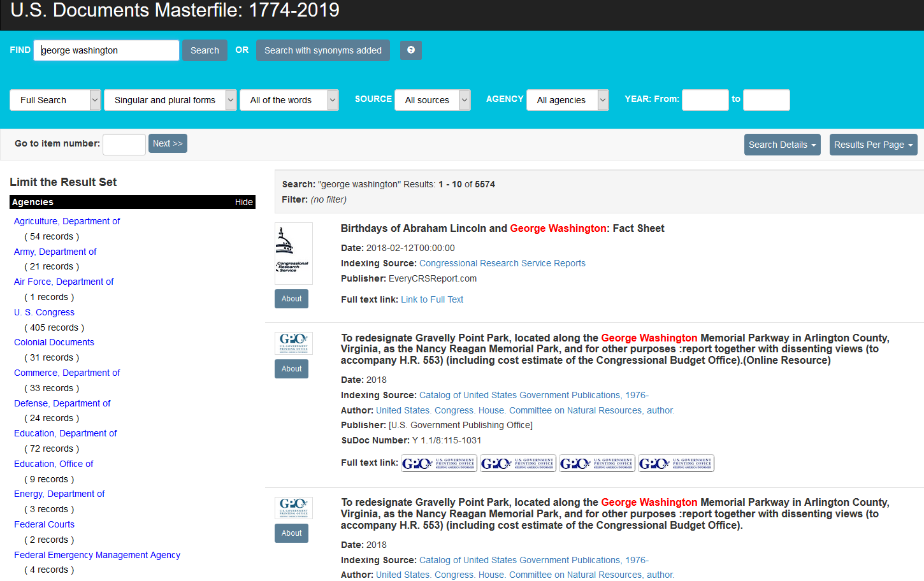Filter by Defense, Department of

tap(62, 403)
